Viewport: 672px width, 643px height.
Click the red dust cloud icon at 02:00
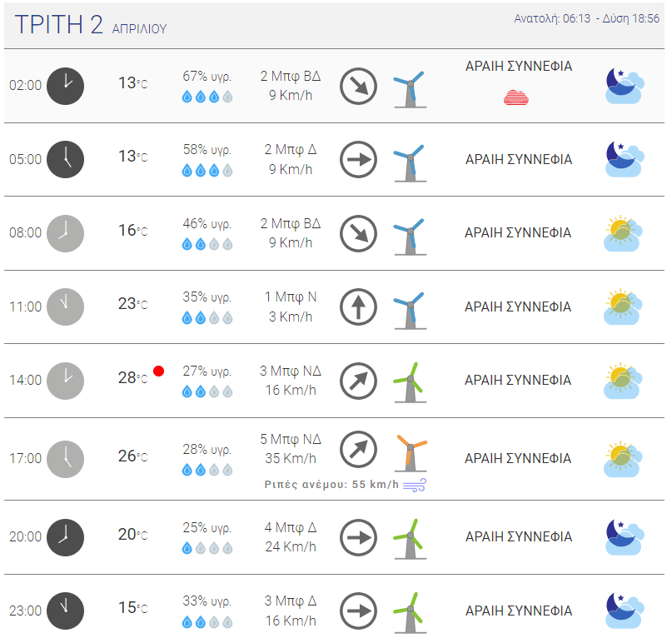(516, 98)
